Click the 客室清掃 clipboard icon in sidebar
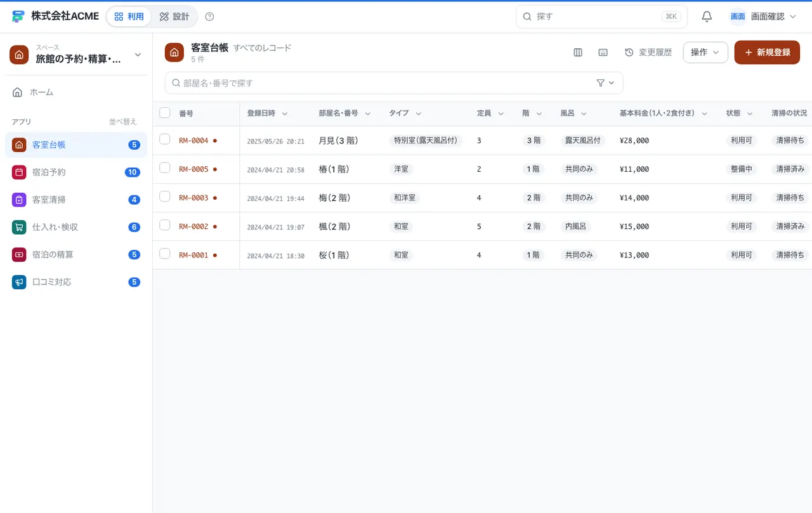 pyautogui.click(x=19, y=200)
